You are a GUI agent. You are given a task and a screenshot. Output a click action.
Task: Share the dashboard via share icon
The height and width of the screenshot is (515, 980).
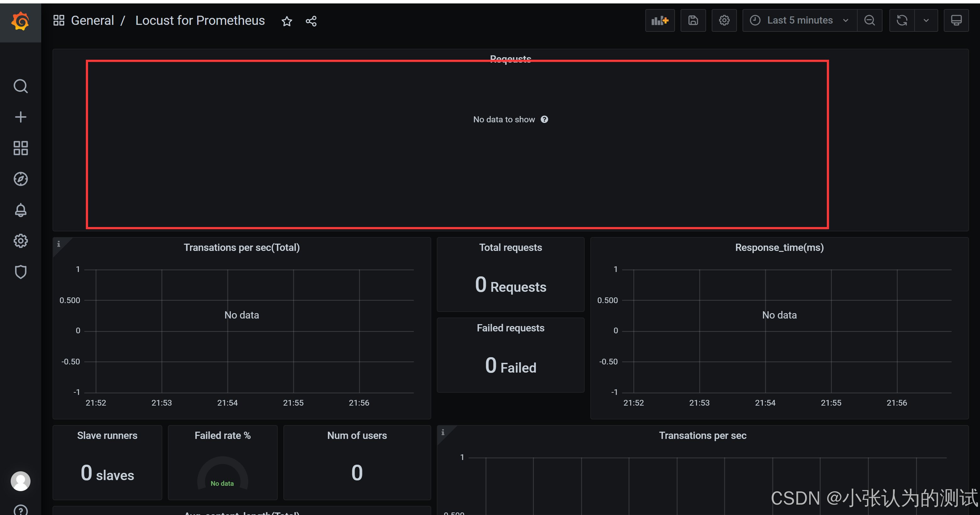click(x=311, y=21)
